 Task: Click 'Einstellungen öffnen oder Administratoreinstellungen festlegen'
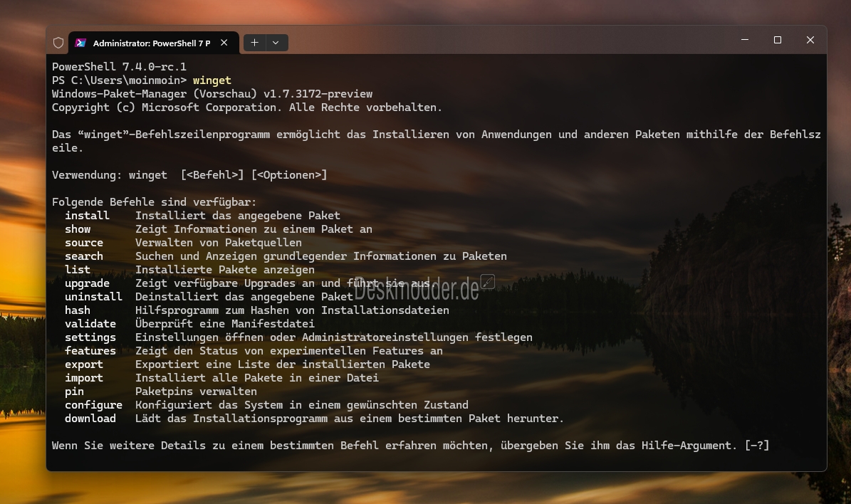334,337
